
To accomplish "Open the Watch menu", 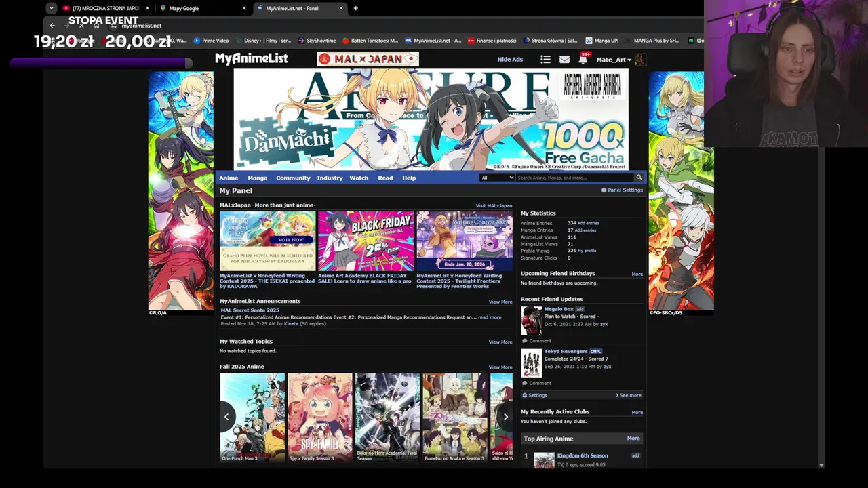I will 359,178.
